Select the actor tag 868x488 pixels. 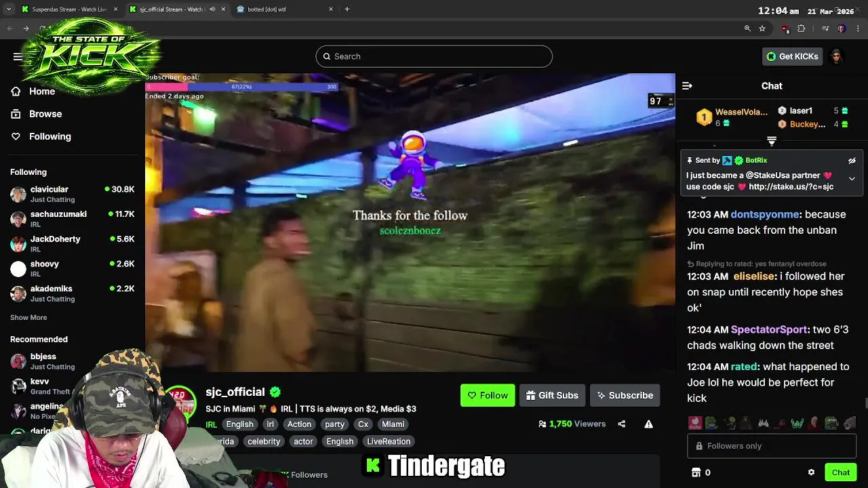tap(303, 441)
